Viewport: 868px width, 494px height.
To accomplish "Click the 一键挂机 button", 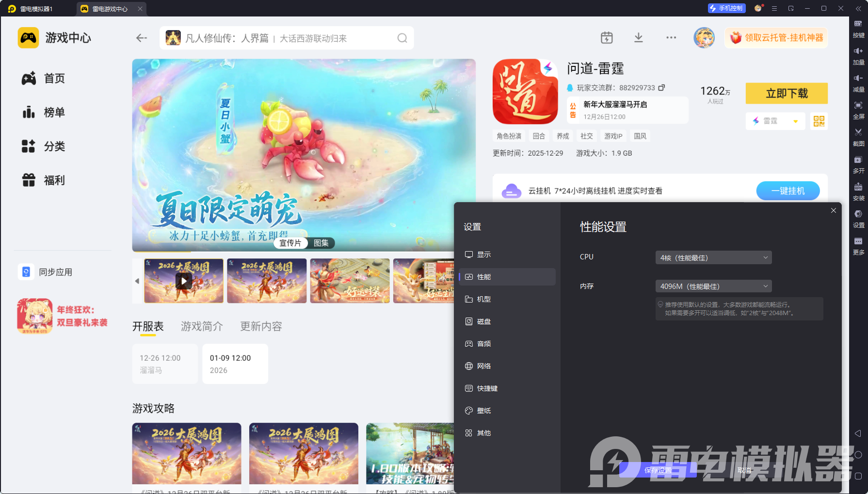I will tap(788, 191).
